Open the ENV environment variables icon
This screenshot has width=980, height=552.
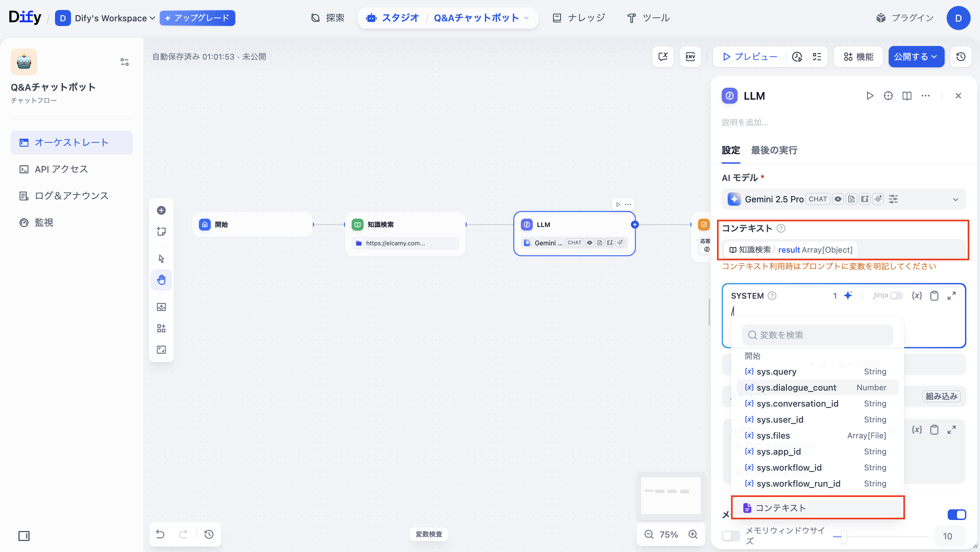pyautogui.click(x=690, y=57)
